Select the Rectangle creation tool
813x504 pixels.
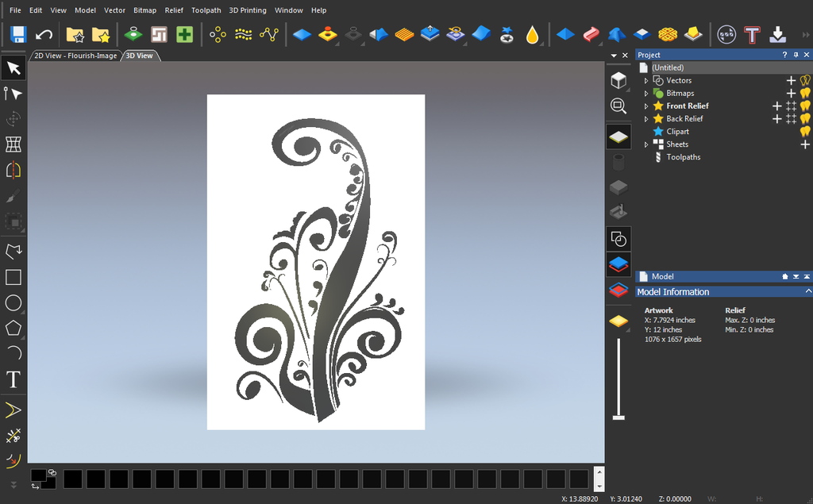click(x=13, y=277)
